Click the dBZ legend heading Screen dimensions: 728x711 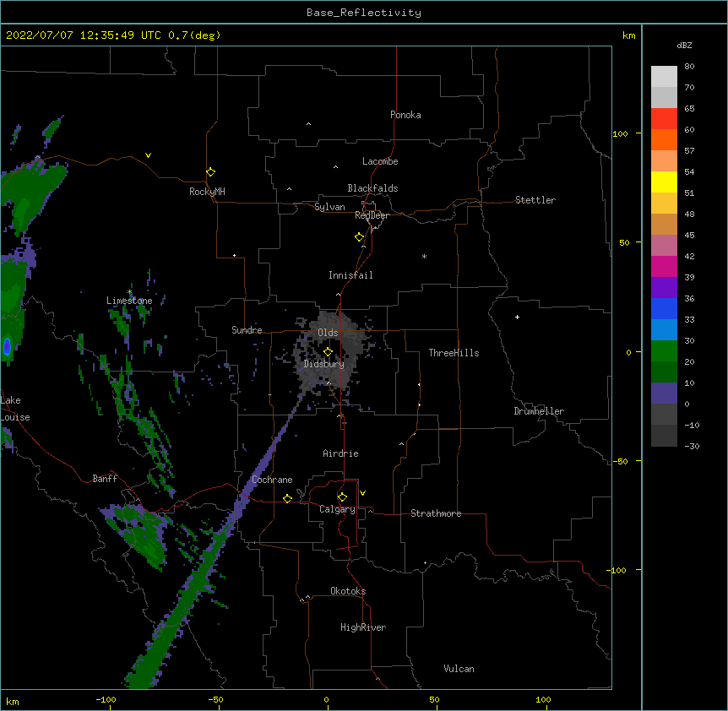tap(684, 45)
